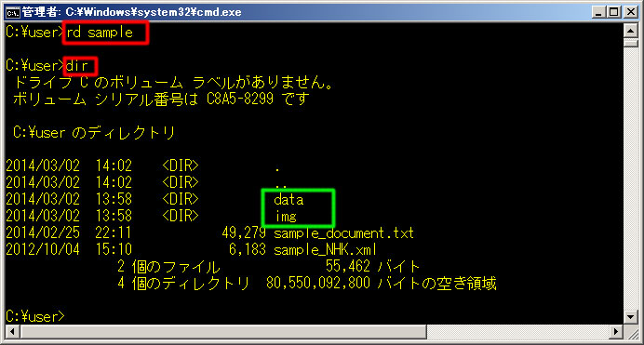Click the horizontal scrollbar right arrow
This screenshot has height=345, width=644.
point(616,331)
